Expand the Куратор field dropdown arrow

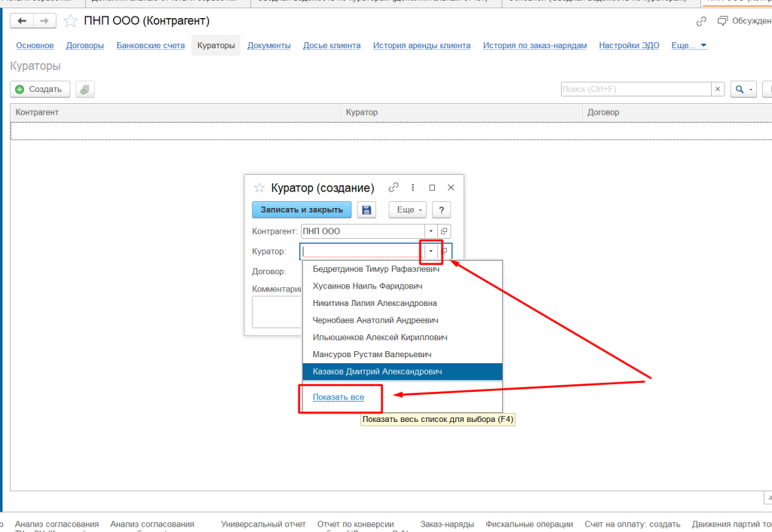[x=430, y=252]
